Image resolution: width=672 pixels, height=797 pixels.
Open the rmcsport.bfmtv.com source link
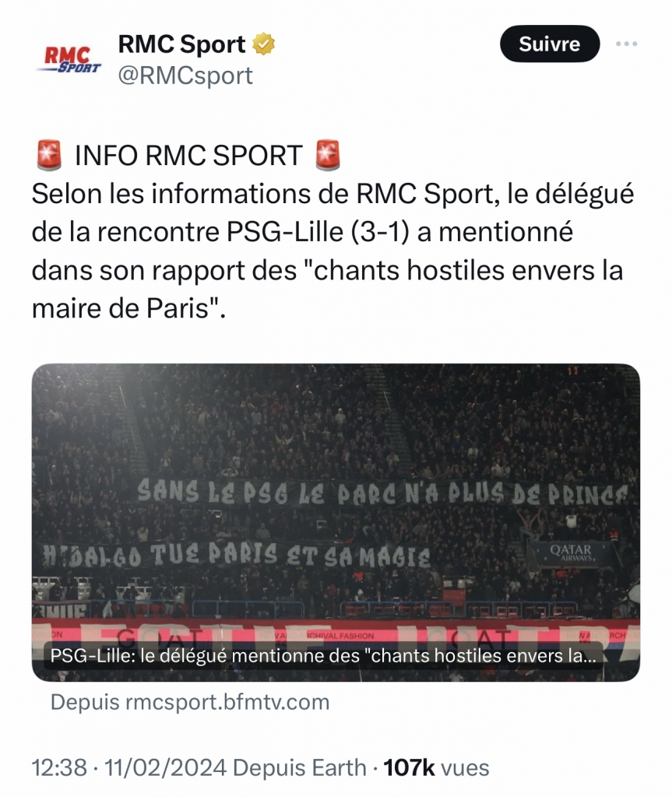coord(190,703)
